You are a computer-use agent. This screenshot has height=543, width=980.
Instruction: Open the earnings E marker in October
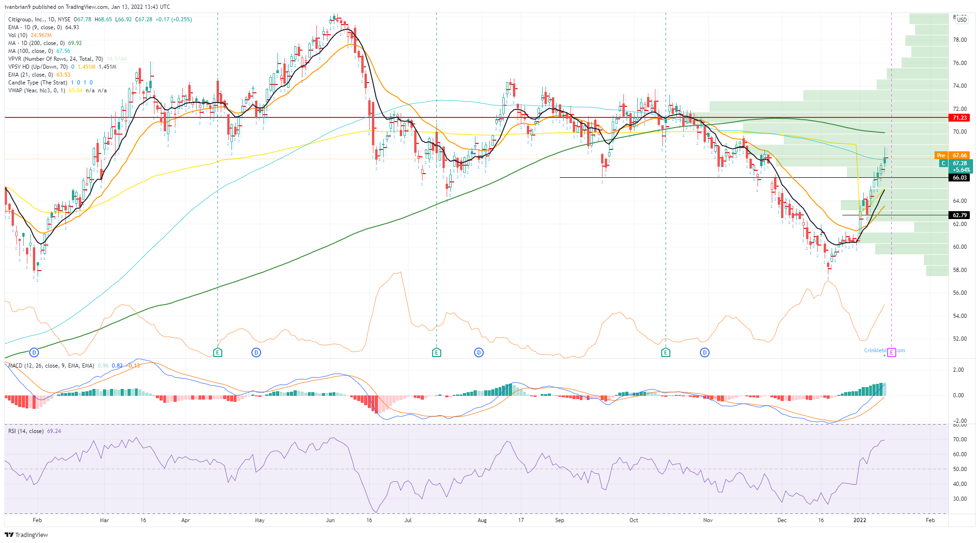(666, 353)
